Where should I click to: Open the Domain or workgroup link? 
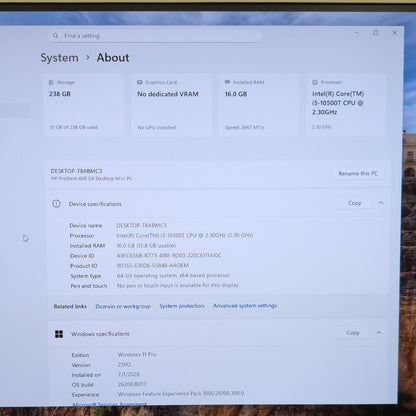(x=123, y=306)
